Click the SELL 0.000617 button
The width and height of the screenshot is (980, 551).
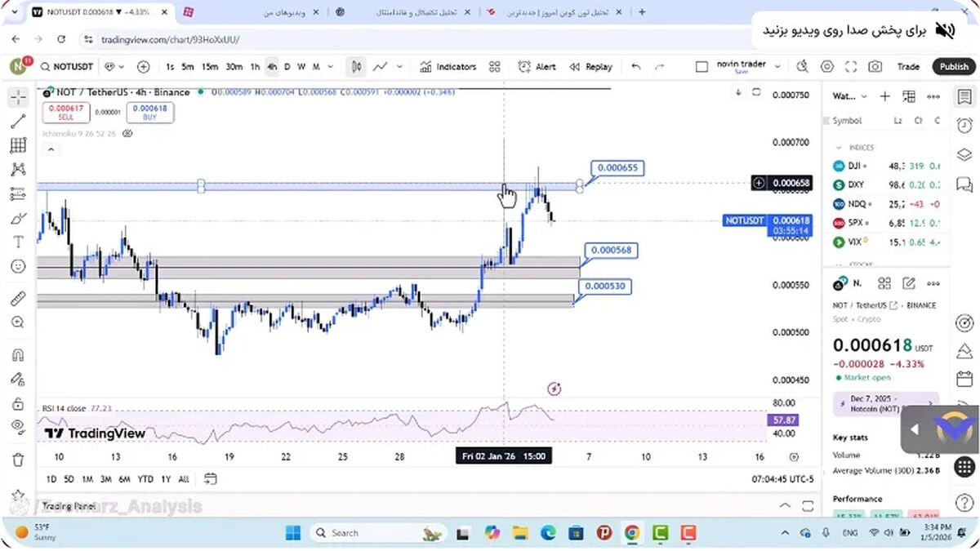coord(65,112)
